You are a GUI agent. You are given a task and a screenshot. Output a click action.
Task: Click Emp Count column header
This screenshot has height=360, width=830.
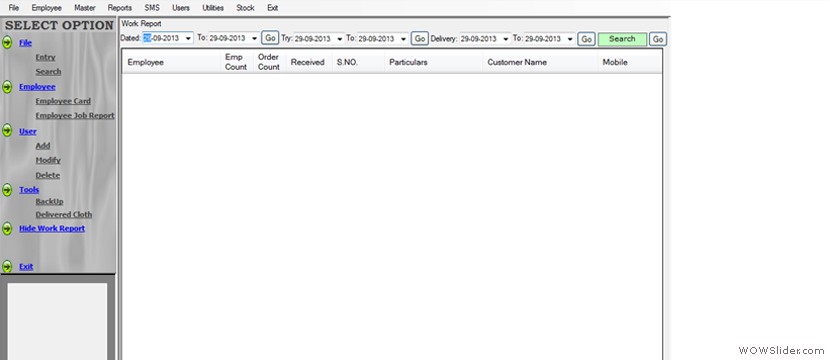[x=236, y=62]
